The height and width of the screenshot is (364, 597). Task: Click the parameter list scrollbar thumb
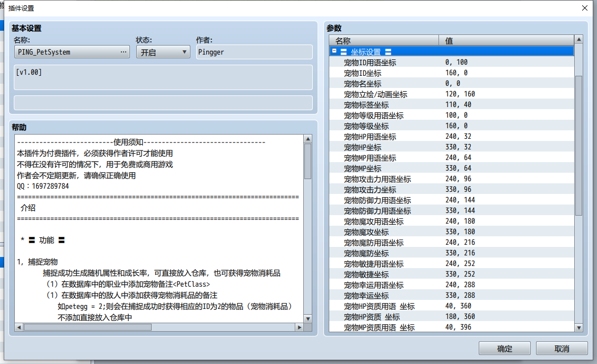(x=579, y=146)
